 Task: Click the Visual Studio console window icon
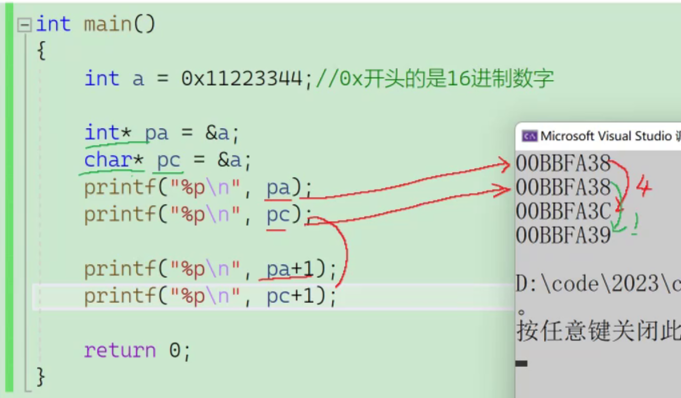click(529, 136)
